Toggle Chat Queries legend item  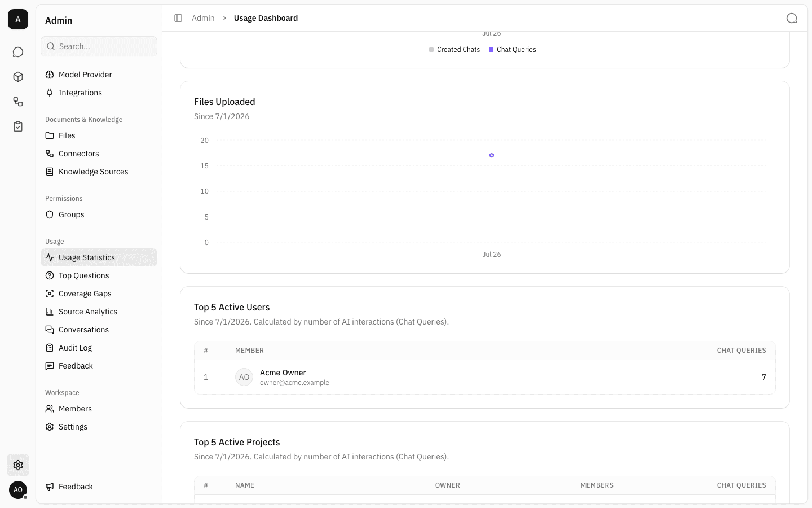pyautogui.click(x=513, y=50)
